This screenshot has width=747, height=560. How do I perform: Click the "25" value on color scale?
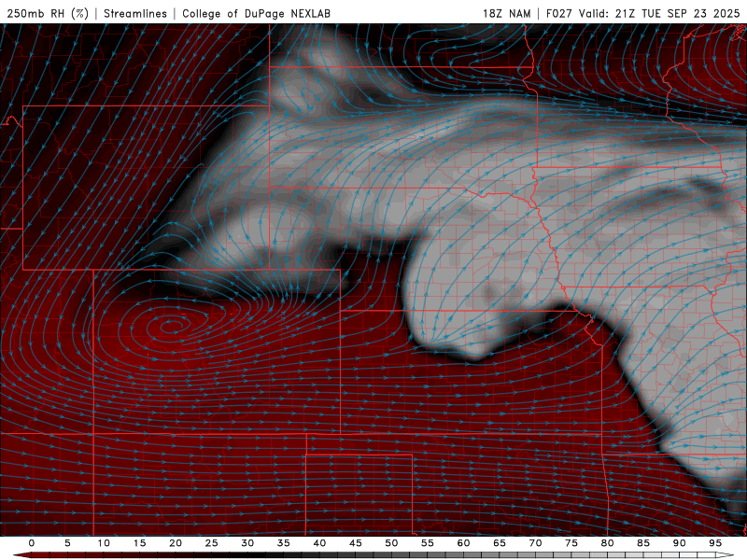[212, 543]
